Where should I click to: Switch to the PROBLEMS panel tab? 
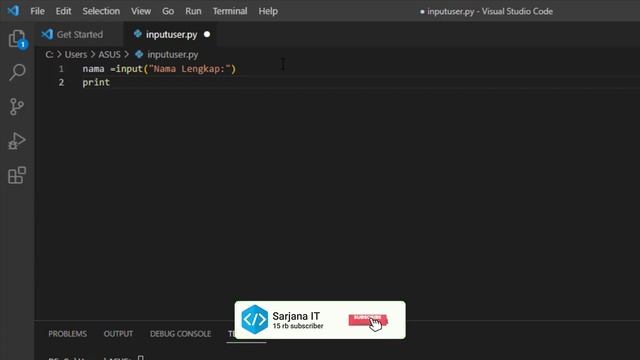pos(67,333)
